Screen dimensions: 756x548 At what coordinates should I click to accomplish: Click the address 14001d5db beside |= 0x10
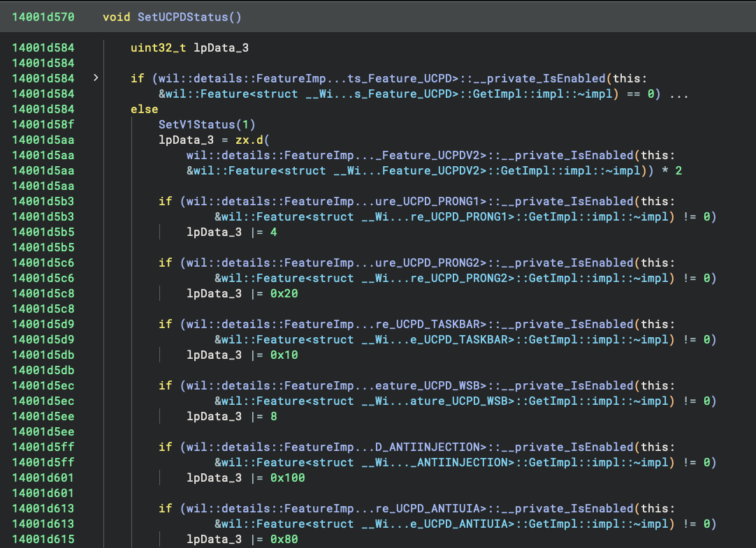(x=43, y=355)
